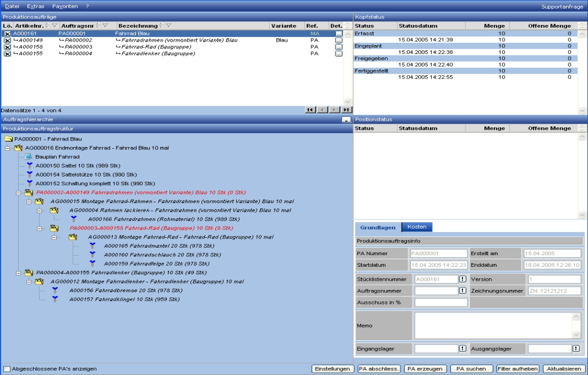Collapse PA000004-A000155 Fahrradlenker tree node
The height and width of the screenshot is (375, 588).
coord(19,273)
